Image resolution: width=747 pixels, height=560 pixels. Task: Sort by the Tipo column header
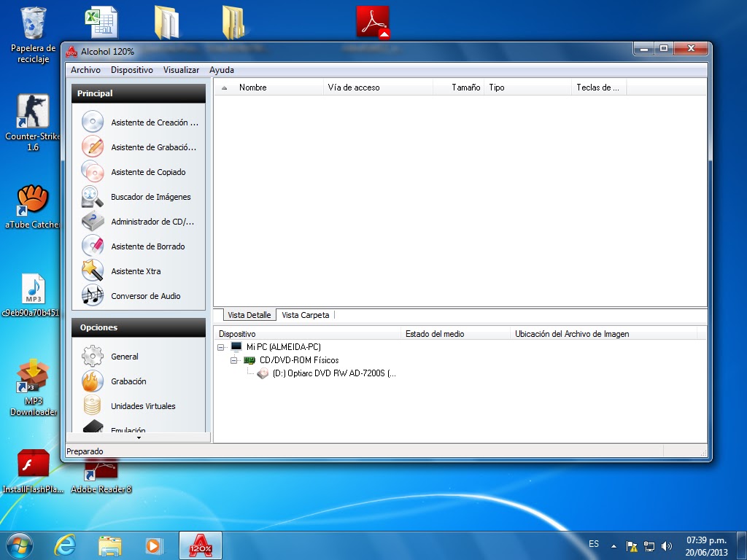click(x=528, y=87)
